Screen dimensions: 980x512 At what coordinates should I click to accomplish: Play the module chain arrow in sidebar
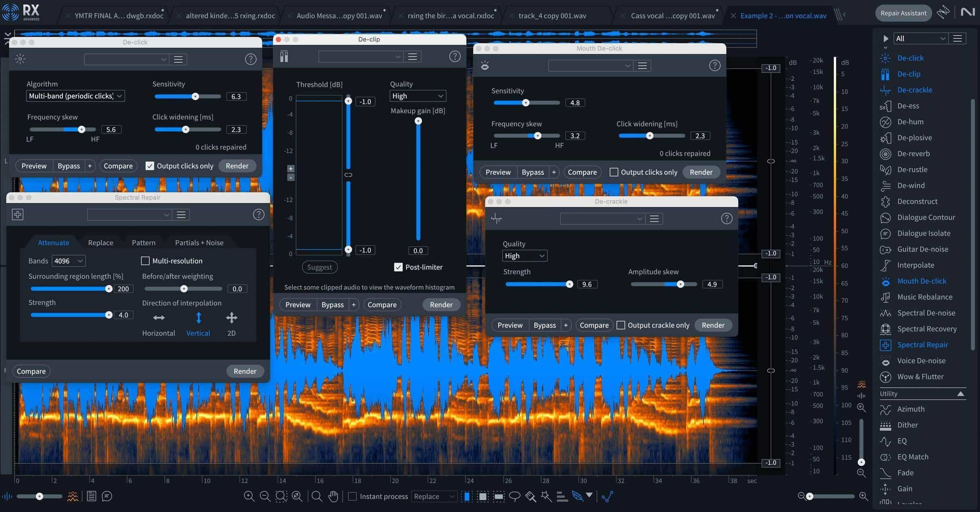[885, 38]
